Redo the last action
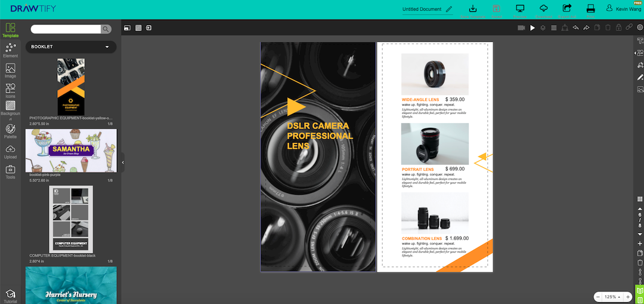This screenshot has width=644, height=304. (x=586, y=28)
